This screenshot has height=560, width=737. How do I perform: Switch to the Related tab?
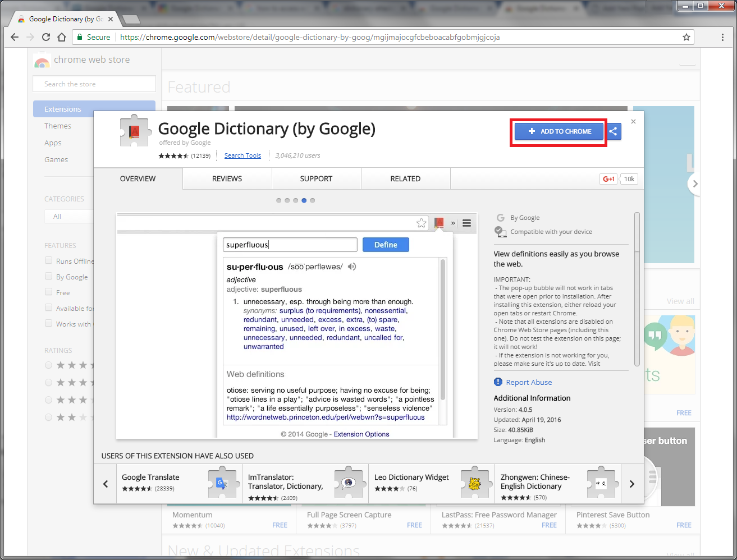pos(406,179)
